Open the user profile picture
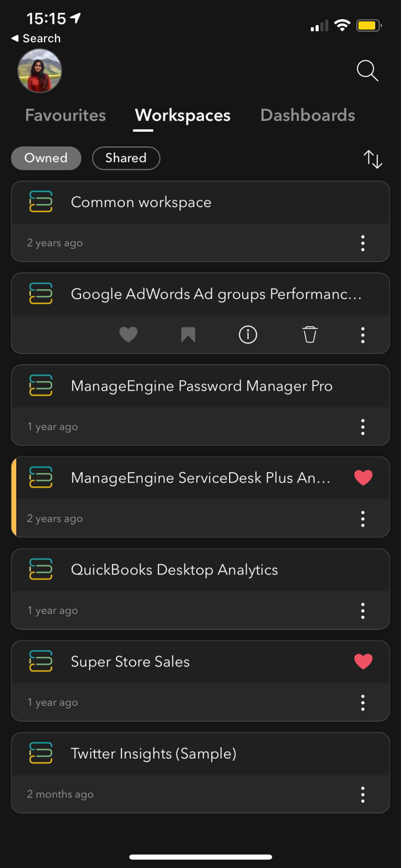401x868 pixels. coord(40,71)
